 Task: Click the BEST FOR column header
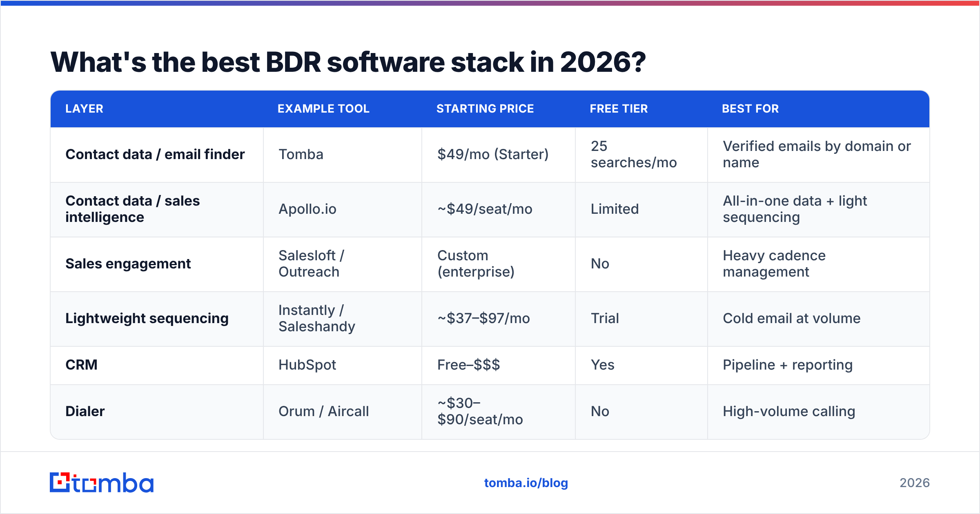(750, 109)
